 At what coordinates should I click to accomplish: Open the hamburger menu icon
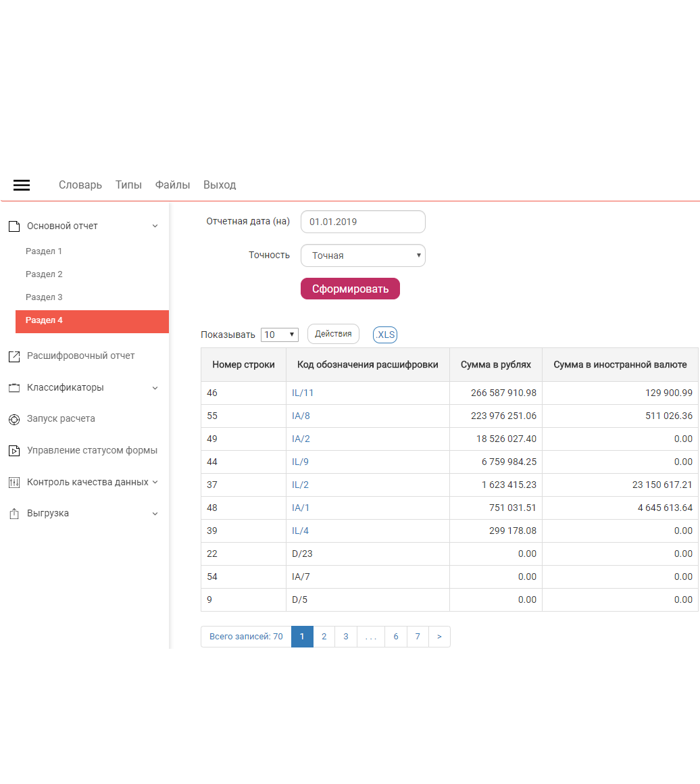point(22,185)
